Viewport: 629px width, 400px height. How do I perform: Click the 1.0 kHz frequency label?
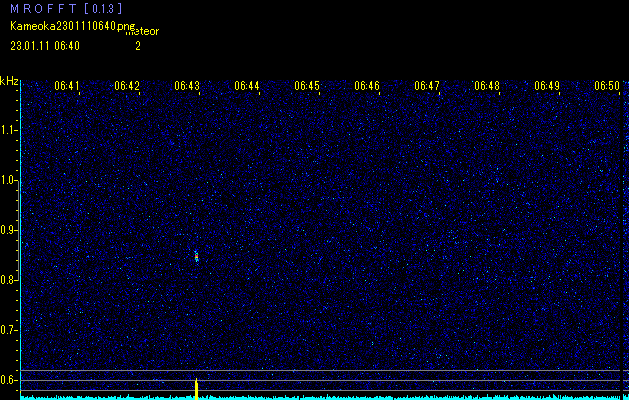pos(9,180)
